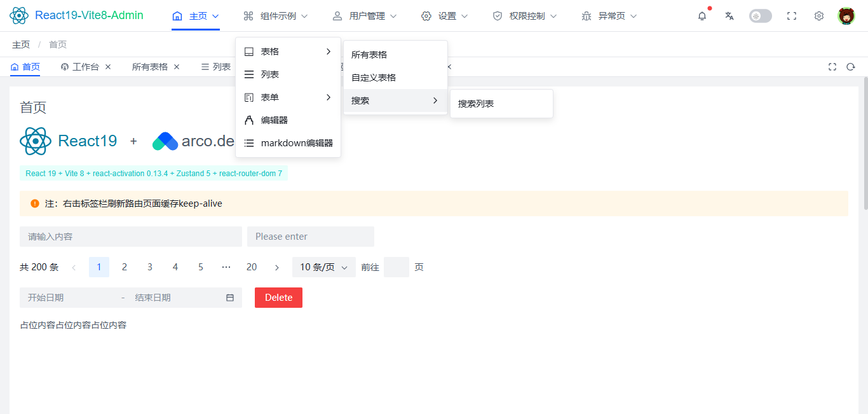Choose 自定义表格 in the submenu
Viewport: 868px width, 414px height.
(395, 78)
